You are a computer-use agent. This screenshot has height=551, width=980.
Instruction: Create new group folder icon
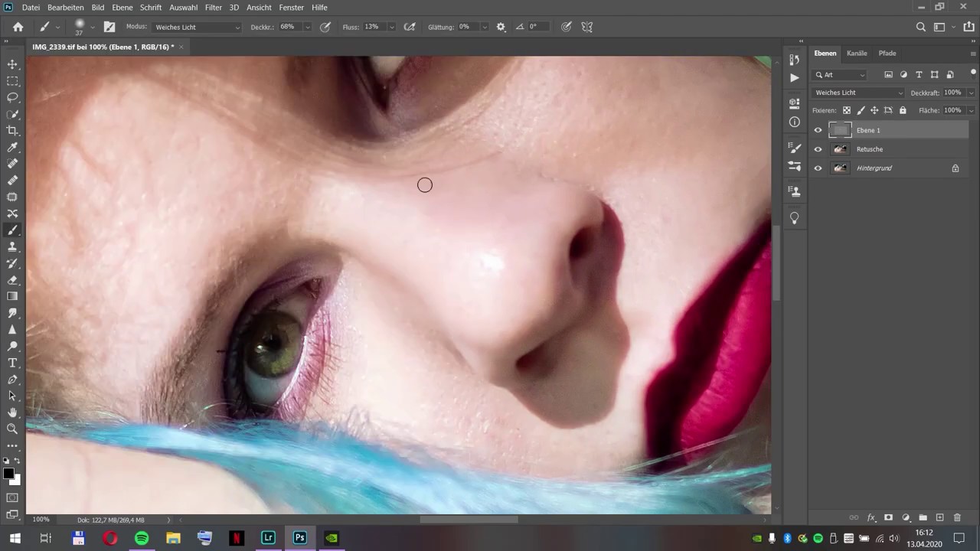coord(923,518)
